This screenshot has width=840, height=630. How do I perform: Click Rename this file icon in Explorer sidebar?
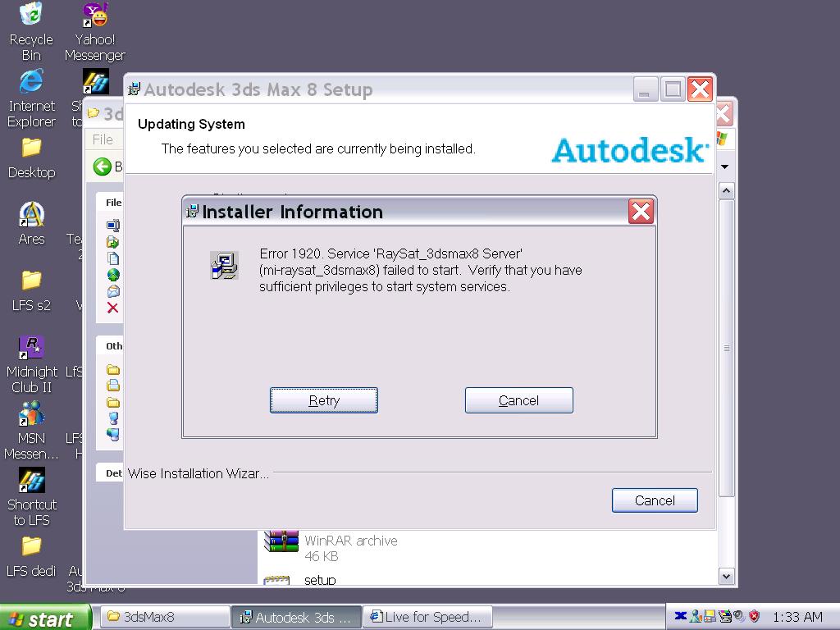pyautogui.click(x=112, y=225)
